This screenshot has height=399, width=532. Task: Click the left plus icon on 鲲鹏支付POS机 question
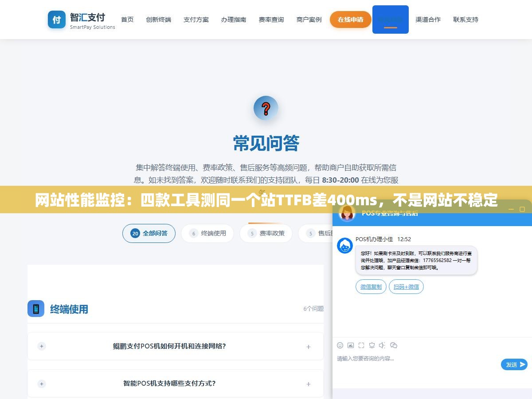(x=42, y=346)
